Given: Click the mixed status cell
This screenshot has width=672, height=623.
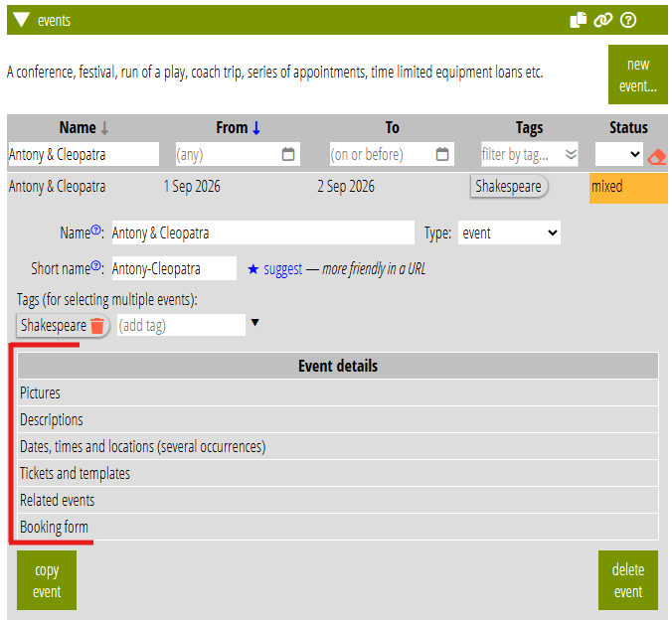Looking at the screenshot, I should 628,188.
